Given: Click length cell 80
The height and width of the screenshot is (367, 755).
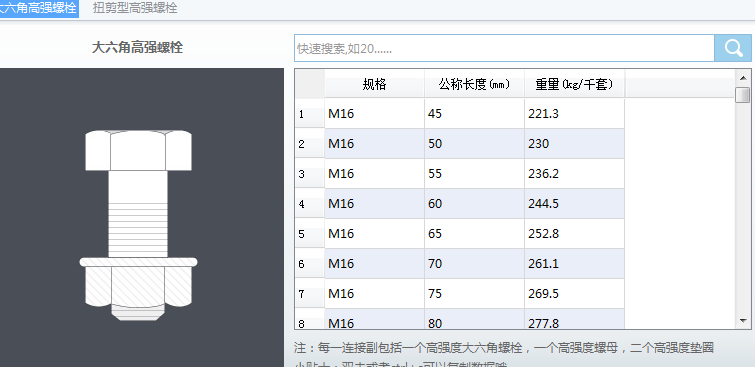Looking at the screenshot, I should pos(474,319).
